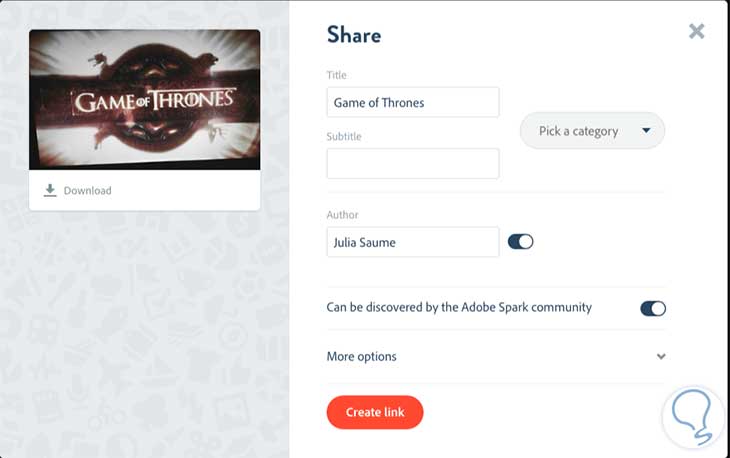Image resolution: width=730 pixels, height=458 pixels.
Task: Click the Author name field
Action: tap(412, 242)
